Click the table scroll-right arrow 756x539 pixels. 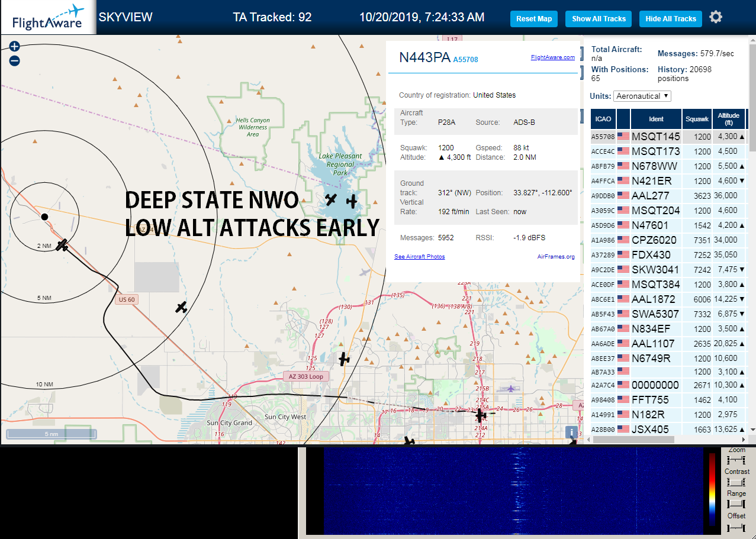click(x=744, y=440)
